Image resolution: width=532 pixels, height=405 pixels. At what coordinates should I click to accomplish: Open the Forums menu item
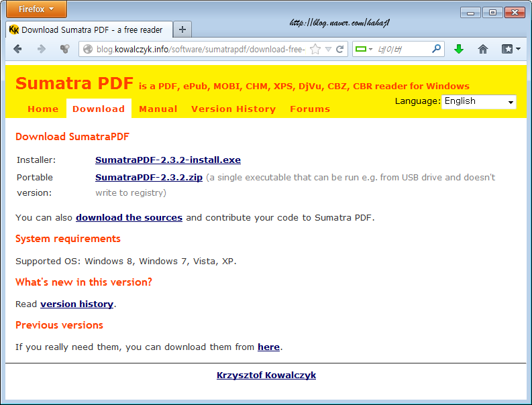coord(310,109)
